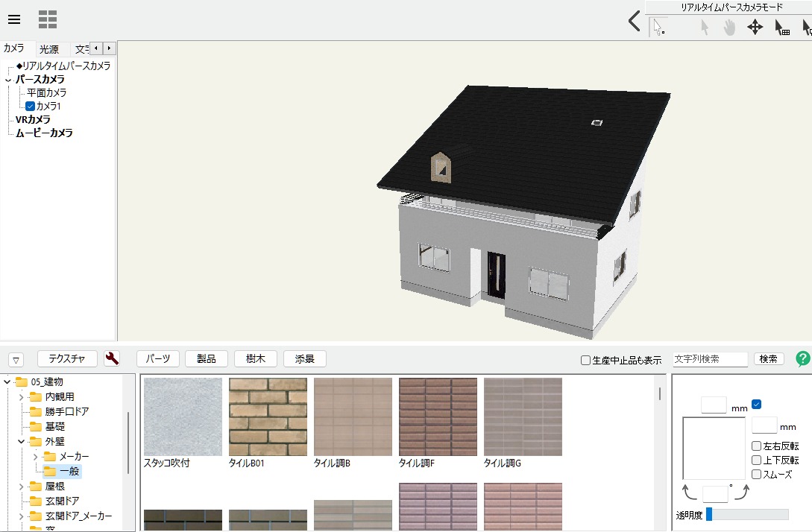This screenshot has width=812, height=532.
Task: Select the タイルB01 texture thumbnail
Action: [x=268, y=417]
